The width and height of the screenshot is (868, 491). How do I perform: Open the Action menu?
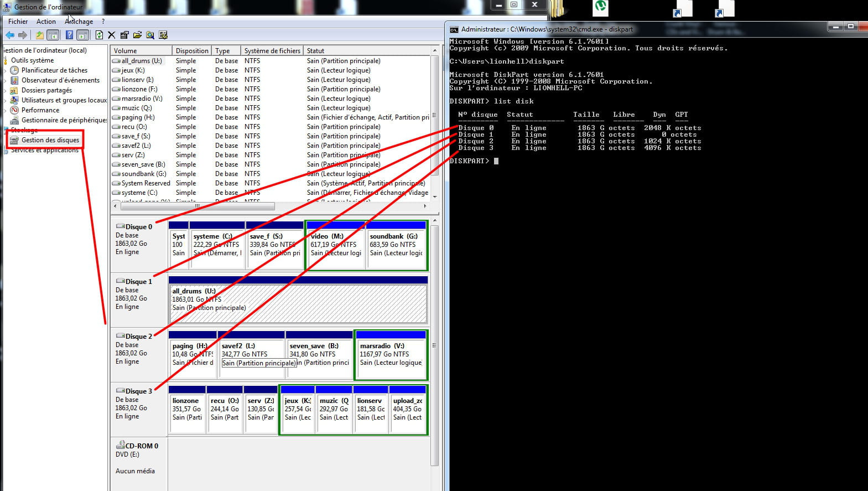point(46,22)
